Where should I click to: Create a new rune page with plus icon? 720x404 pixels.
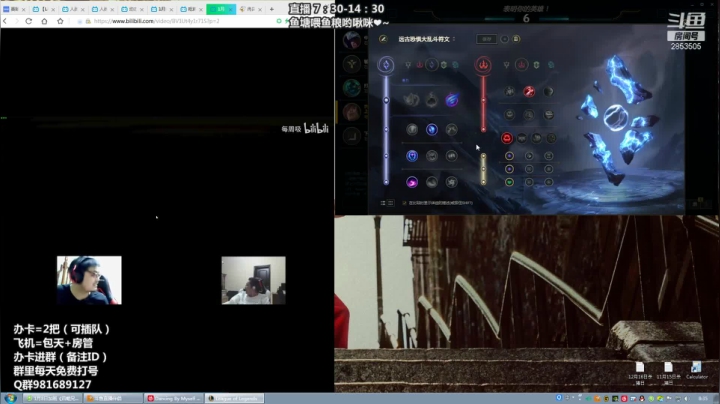[505, 39]
